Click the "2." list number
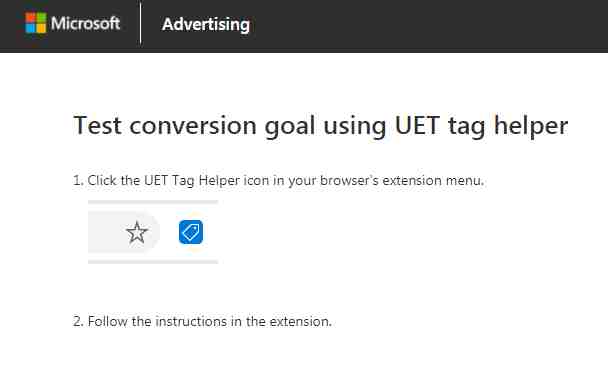Screen dimensions: 608x380 tap(78, 321)
